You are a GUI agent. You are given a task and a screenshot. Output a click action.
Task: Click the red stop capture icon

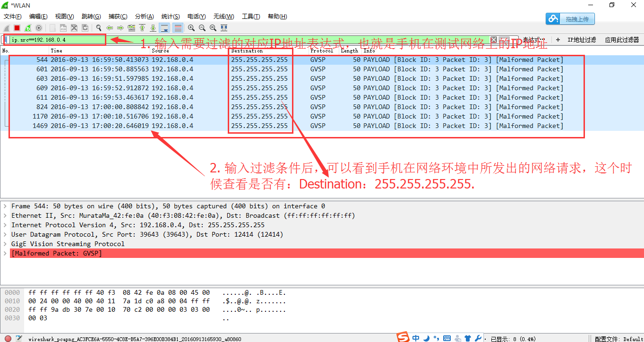(17, 28)
